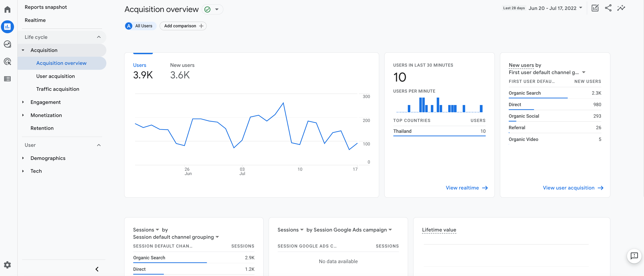Open the Home page from the left rail
Image resolution: width=644 pixels, height=276 pixels.
7,9
